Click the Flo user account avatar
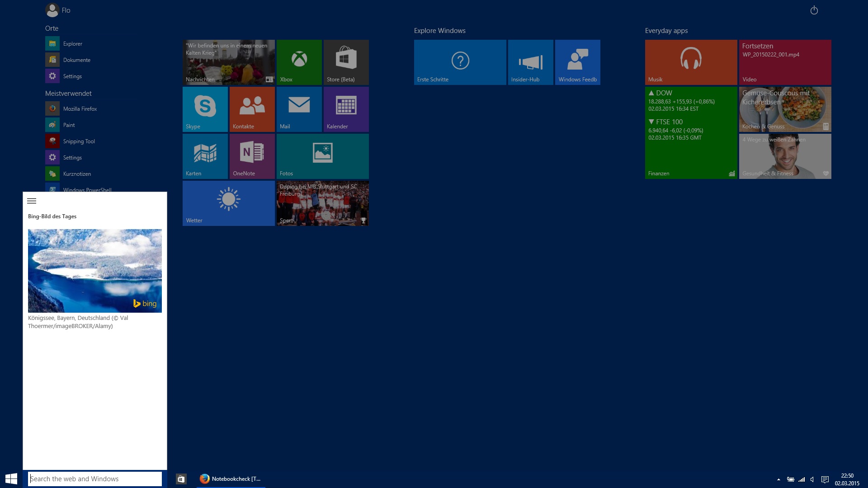This screenshot has height=488, width=868. 52,10
